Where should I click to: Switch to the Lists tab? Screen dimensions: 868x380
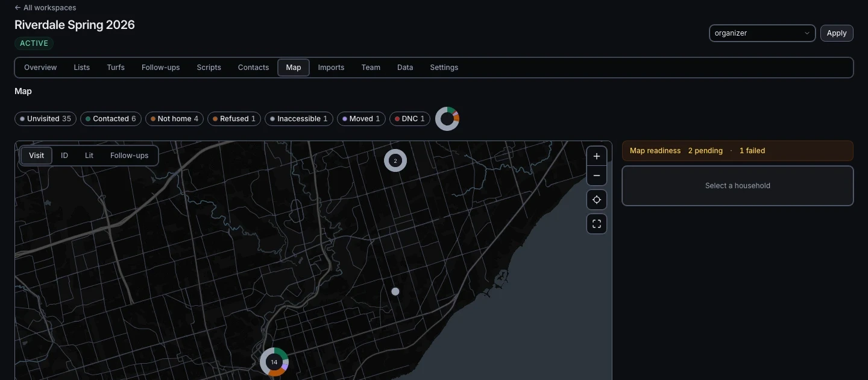click(x=82, y=68)
